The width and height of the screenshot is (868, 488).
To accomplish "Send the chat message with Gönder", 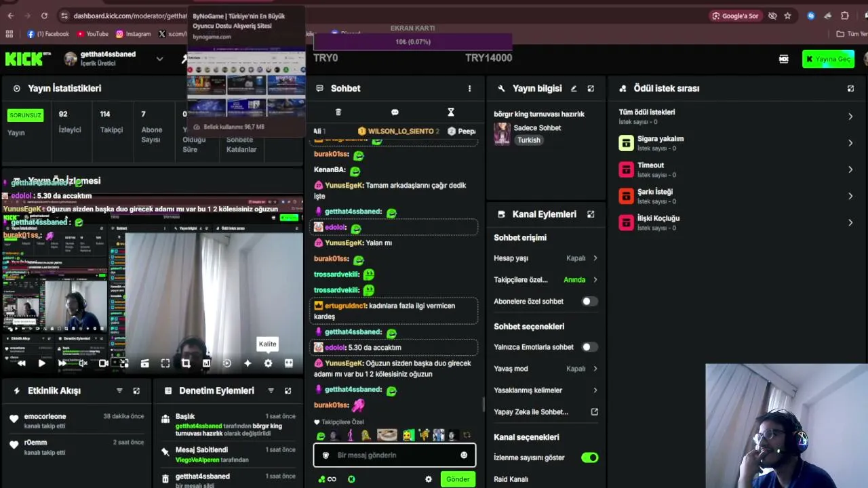I will (458, 479).
